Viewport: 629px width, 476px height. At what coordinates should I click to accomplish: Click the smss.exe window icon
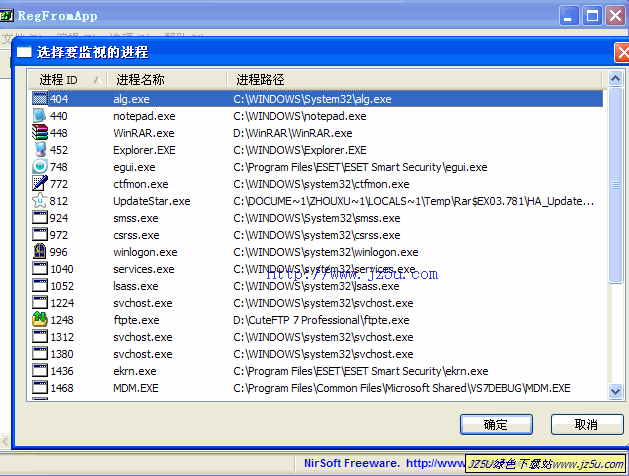coord(40,218)
